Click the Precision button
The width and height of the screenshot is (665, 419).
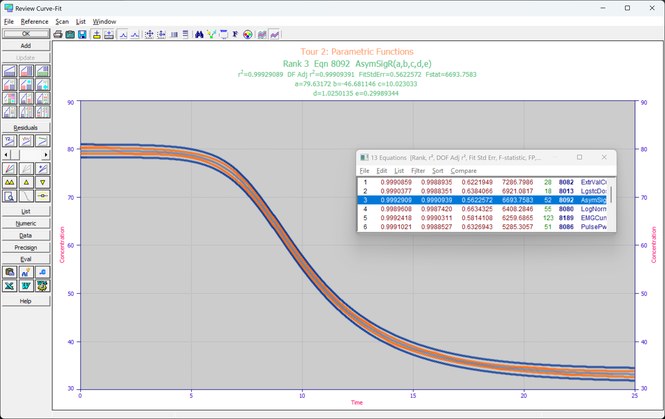point(26,247)
